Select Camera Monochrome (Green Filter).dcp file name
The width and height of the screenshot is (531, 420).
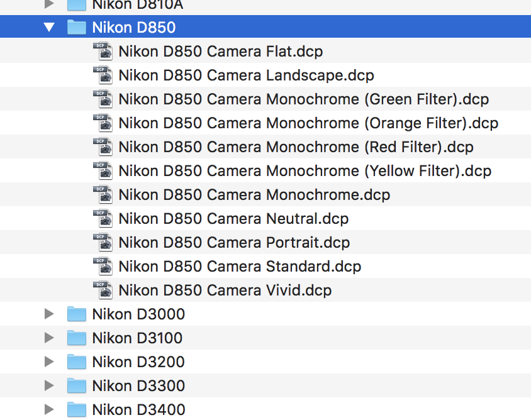coord(304,99)
